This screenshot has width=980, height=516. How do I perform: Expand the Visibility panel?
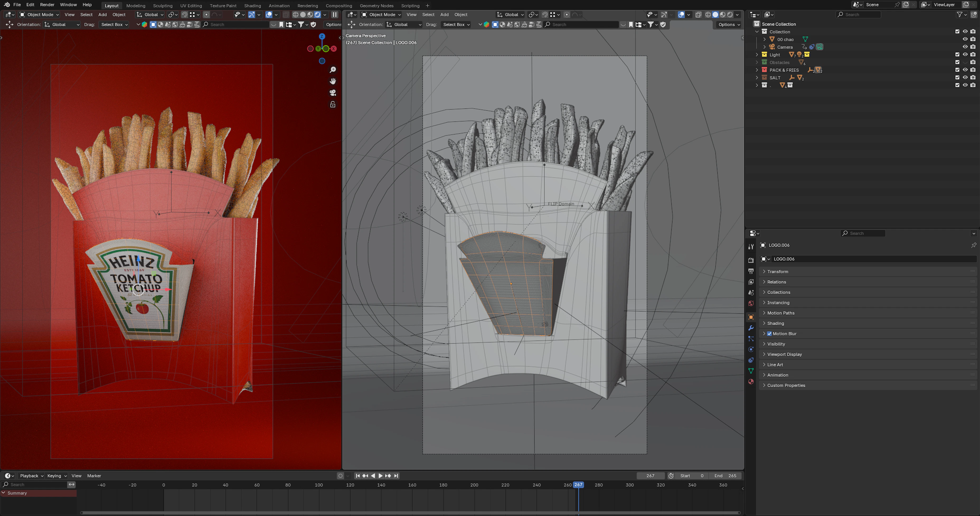pyautogui.click(x=867, y=344)
